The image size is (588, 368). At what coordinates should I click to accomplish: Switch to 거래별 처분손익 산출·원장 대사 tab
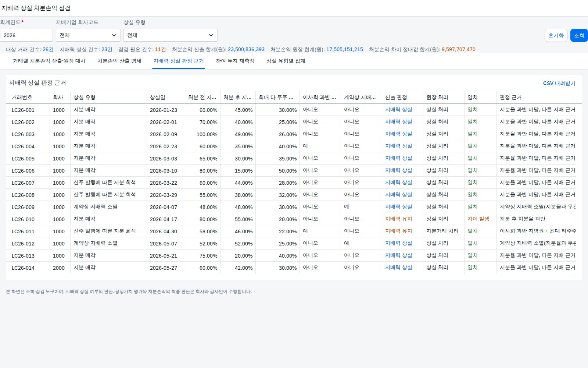(x=49, y=61)
